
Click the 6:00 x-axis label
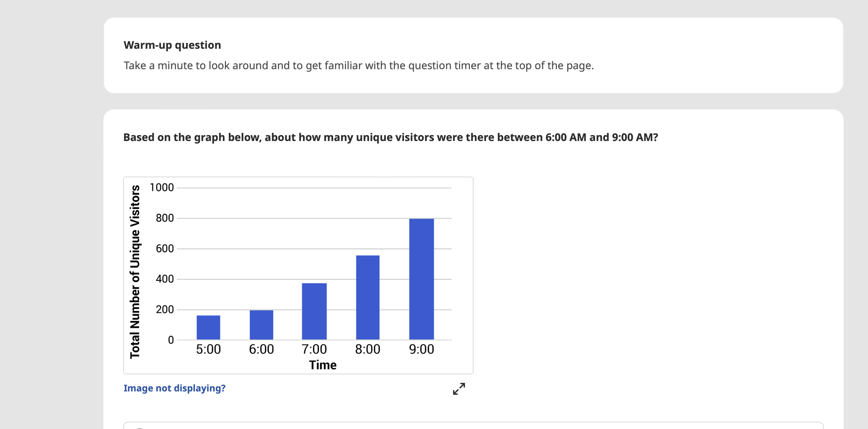coord(261,349)
